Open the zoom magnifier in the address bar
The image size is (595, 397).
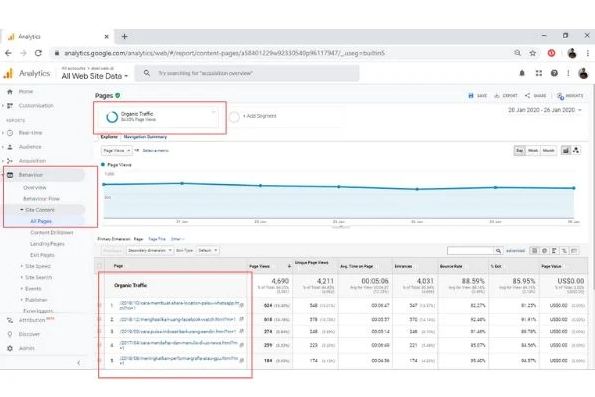tap(517, 53)
